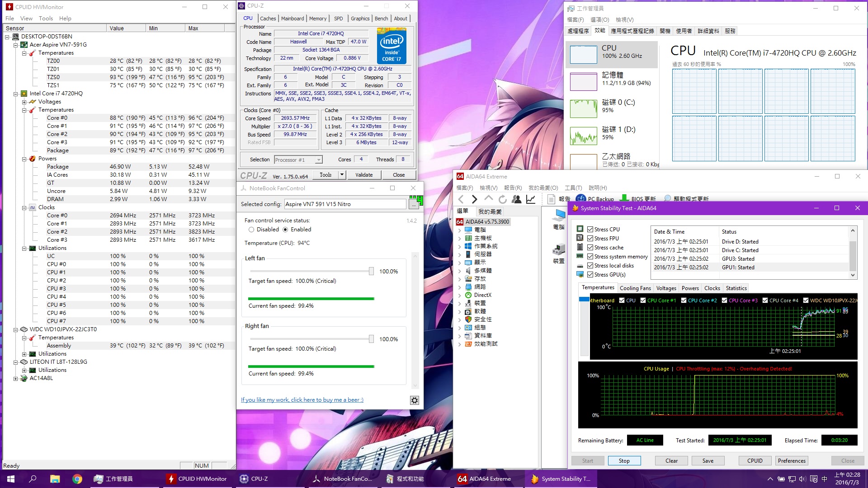Click the Left fan speed slider handle

pyautogui.click(x=371, y=271)
